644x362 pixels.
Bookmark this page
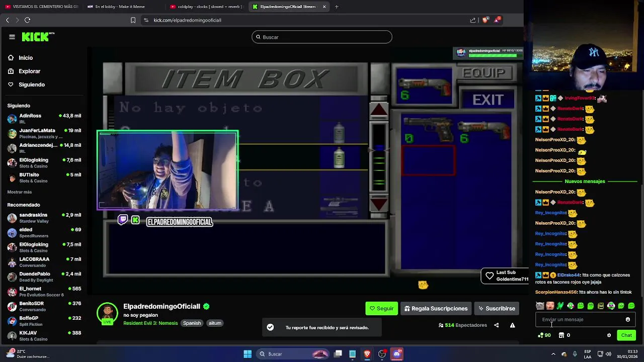tap(133, 20)
